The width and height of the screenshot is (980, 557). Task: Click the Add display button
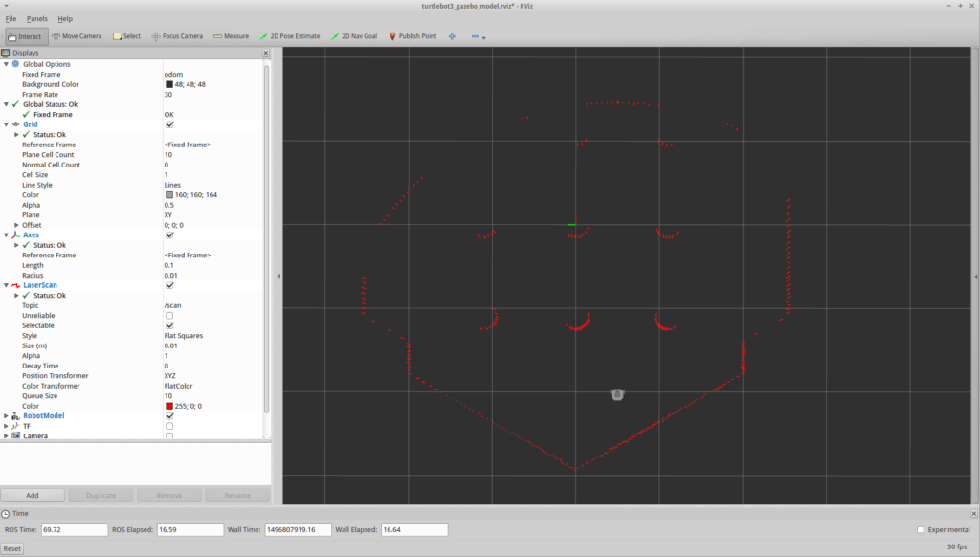[x=33, y=495]
